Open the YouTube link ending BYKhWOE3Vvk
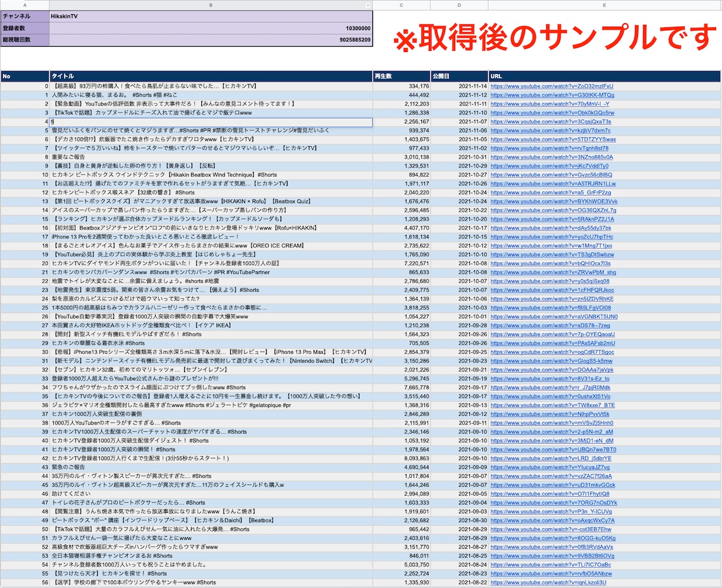This screenshot has height=588, width=722. coord(554,202)
